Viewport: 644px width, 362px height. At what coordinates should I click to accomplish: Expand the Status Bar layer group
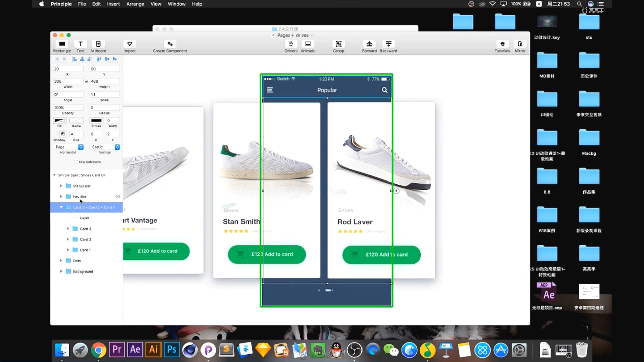click(61, 186)
